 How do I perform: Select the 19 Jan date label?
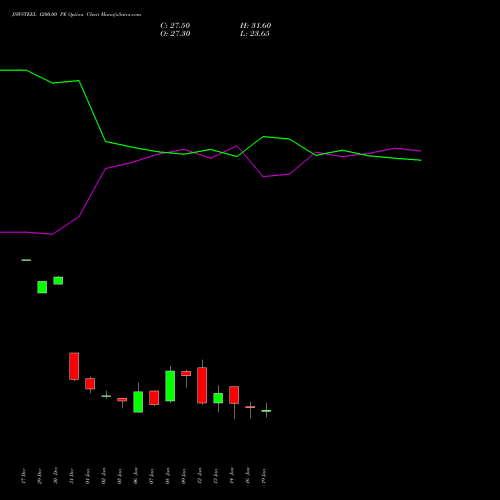tap(264, 476)
